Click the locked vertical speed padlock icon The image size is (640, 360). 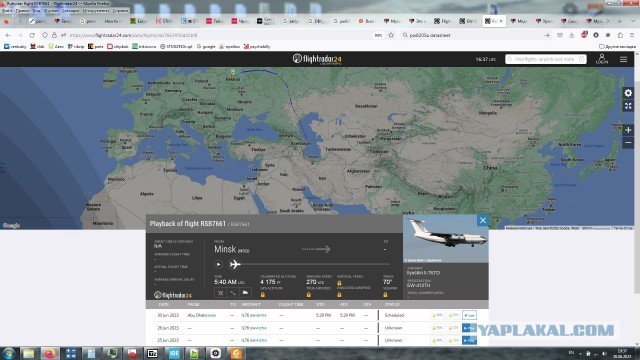click(x=339, y=283)
